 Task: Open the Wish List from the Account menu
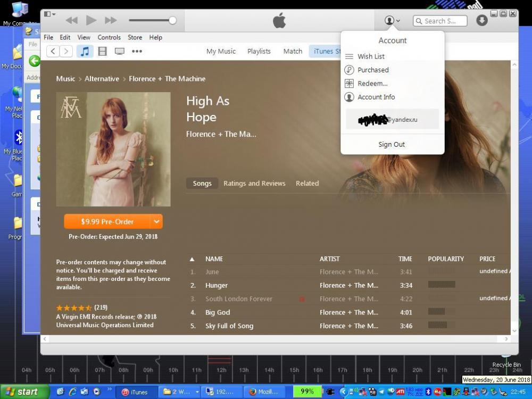pyautogui.click(x=370, y=56)
